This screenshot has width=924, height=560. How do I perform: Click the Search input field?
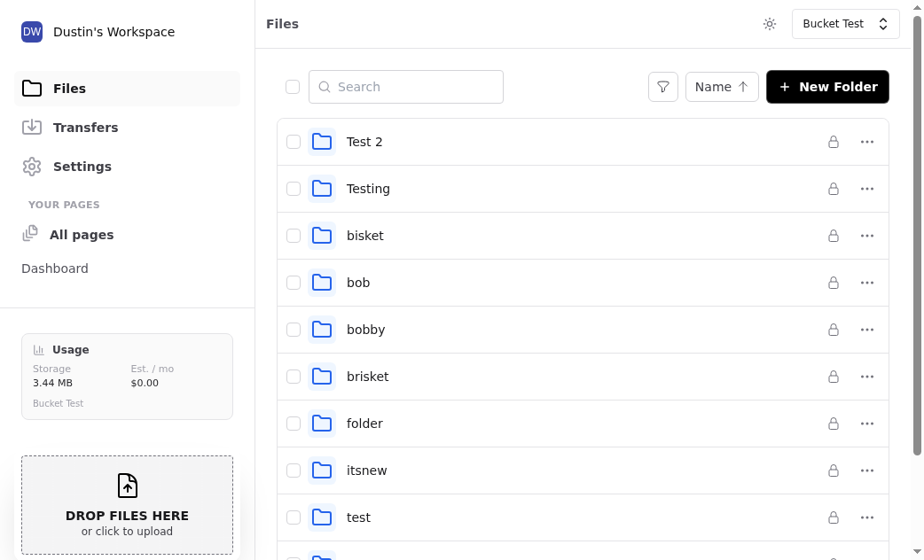coord(406,87)
